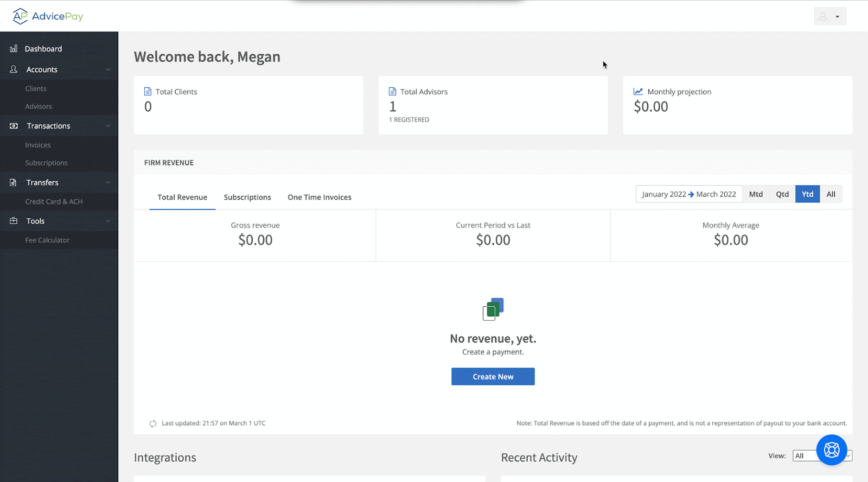Click the Create New button
The width and height of the screenshot is (868, 482).
(x=493, y=377)
